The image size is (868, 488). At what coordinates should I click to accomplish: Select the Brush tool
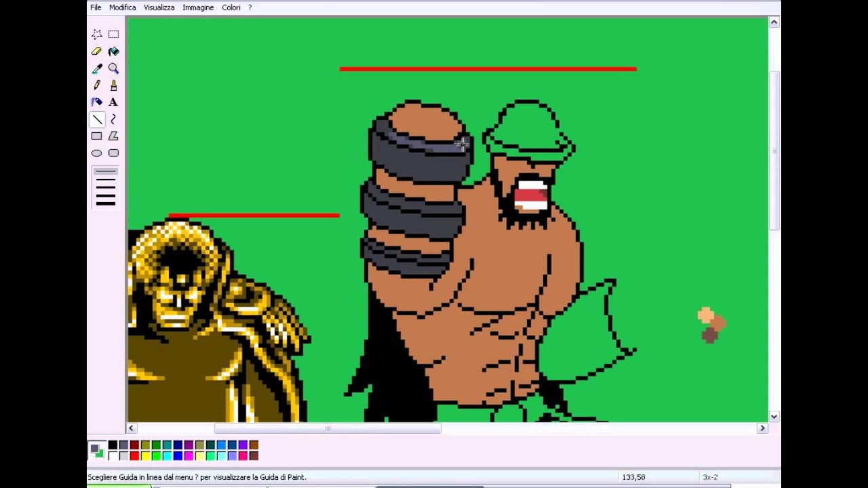pyautogui.click(x=113, y=85)
